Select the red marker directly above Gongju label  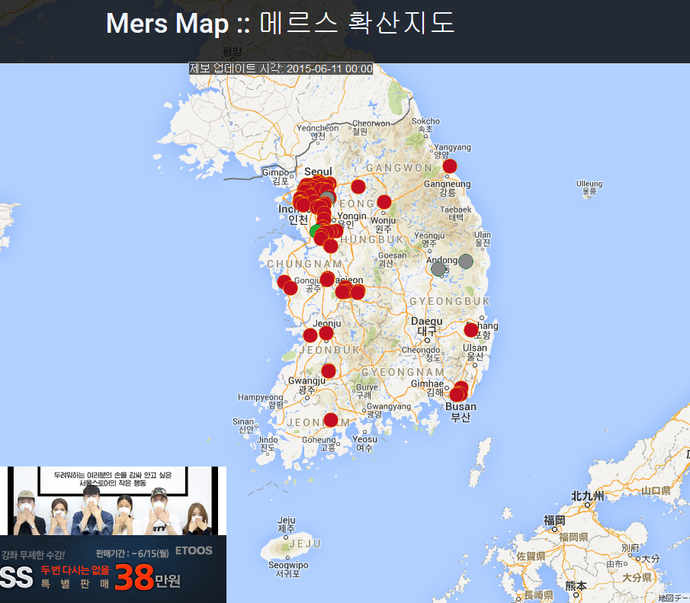coord(327,279)
